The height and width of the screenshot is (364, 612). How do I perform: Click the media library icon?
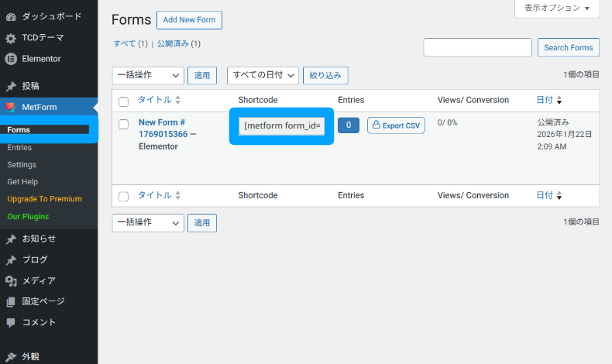pos(11,281)
